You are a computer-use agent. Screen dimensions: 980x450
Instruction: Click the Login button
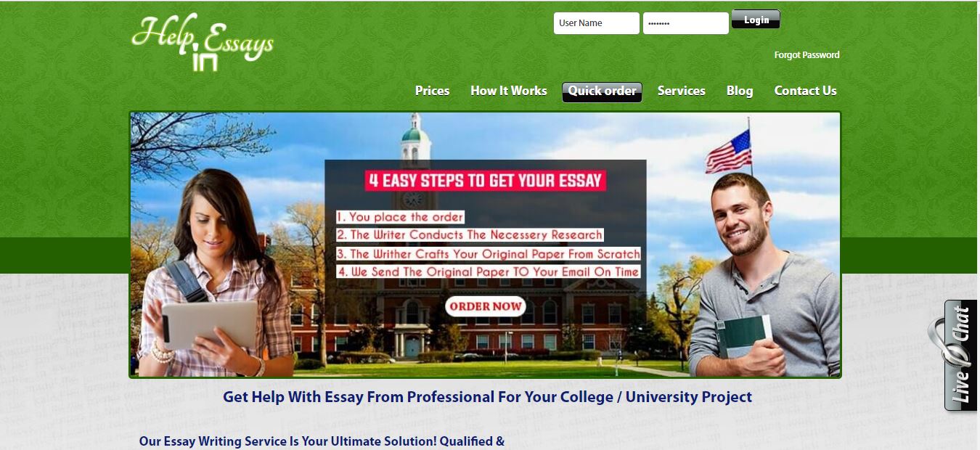point(756,20)
